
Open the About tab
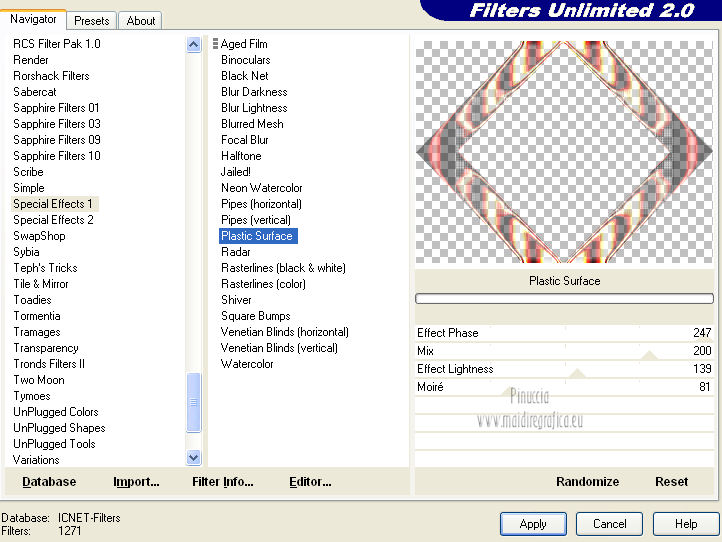point(140,21)
